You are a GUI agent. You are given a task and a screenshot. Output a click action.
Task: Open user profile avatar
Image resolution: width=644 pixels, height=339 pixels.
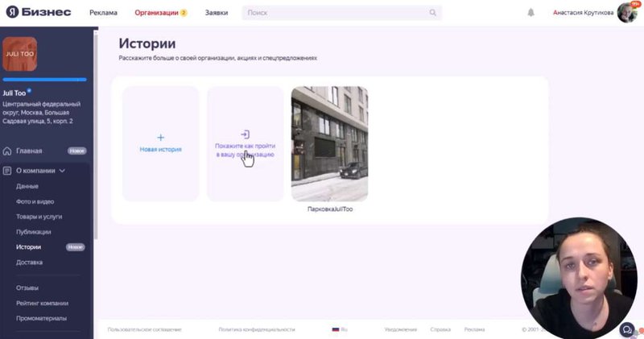tap(627, 13)
